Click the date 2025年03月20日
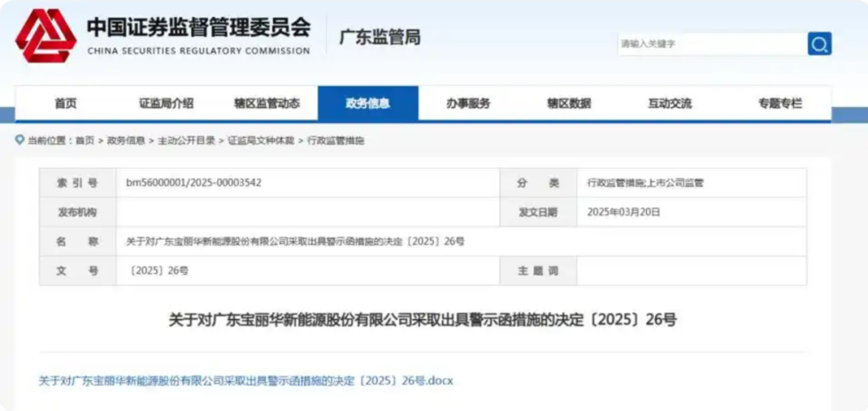This screenshot has height=411, width=868. pyautogui.click(x=624, y=212)
